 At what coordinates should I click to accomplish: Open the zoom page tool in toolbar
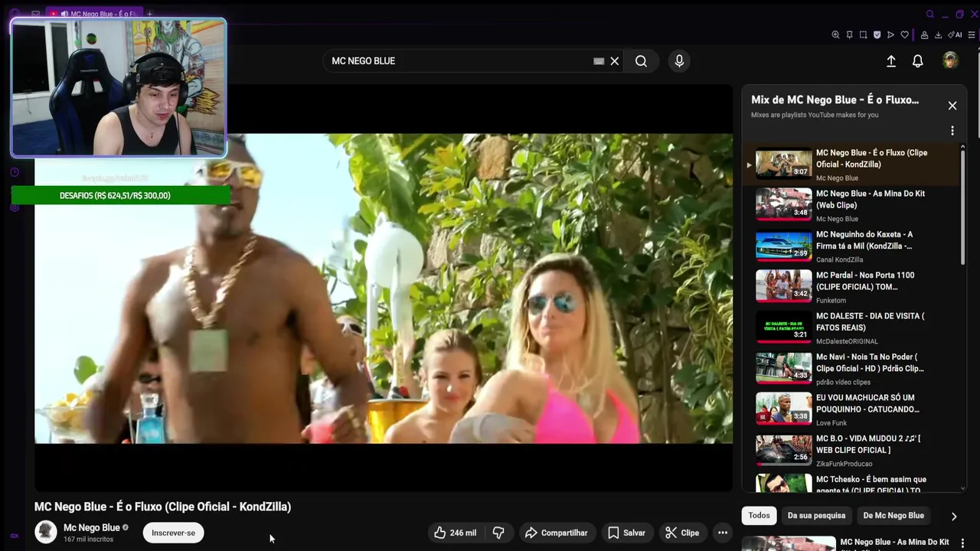click(835, 34)
